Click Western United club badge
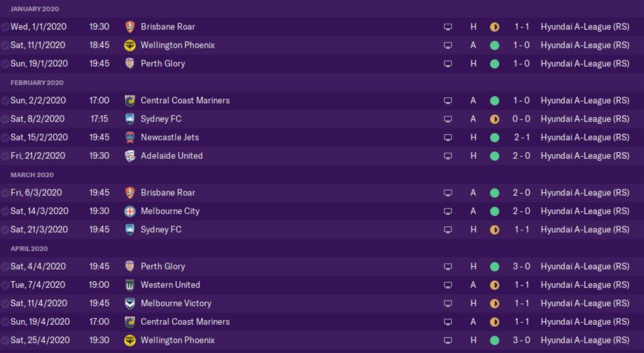644x353 pixels. [x=130, y=285]
